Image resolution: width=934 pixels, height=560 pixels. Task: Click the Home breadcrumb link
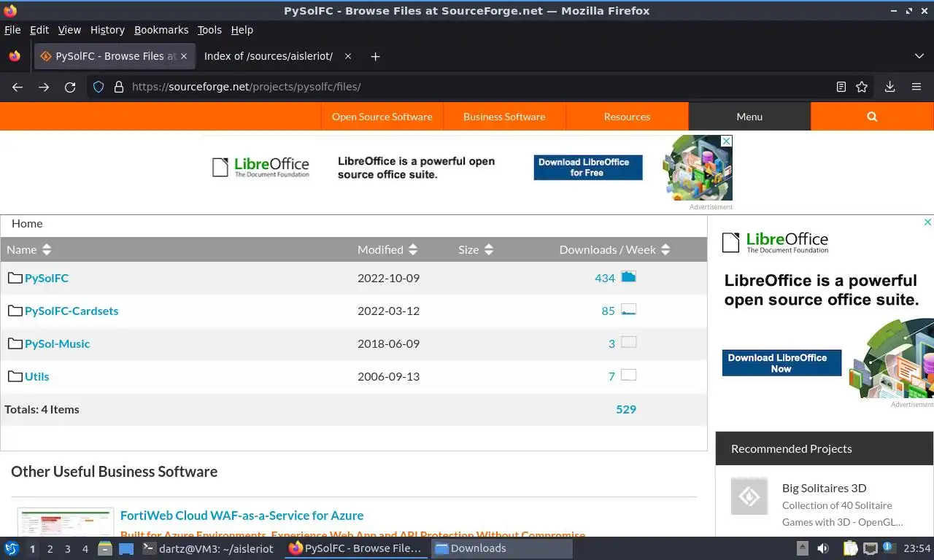coord(27,224)
